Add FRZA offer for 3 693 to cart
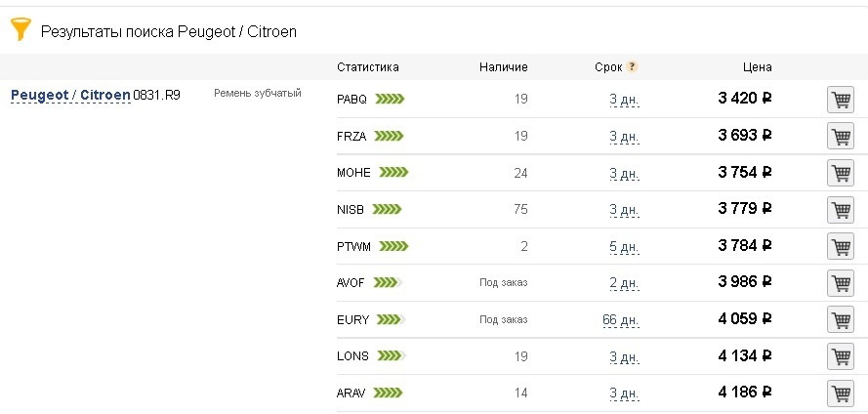Image resolution: width=868 pixels, height=414 pixels. coord(841,136)
